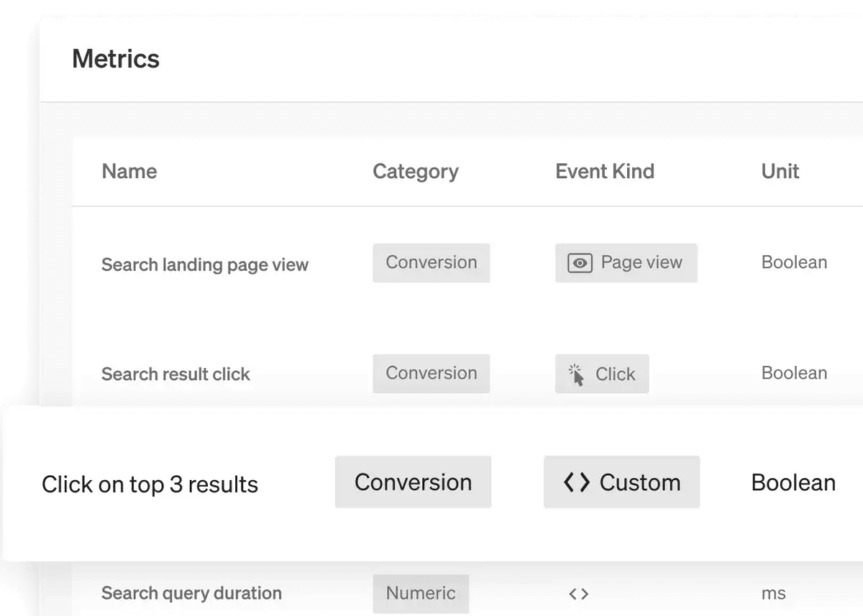
Task: Open the Click on top 3 results metric
Action: 150,484
